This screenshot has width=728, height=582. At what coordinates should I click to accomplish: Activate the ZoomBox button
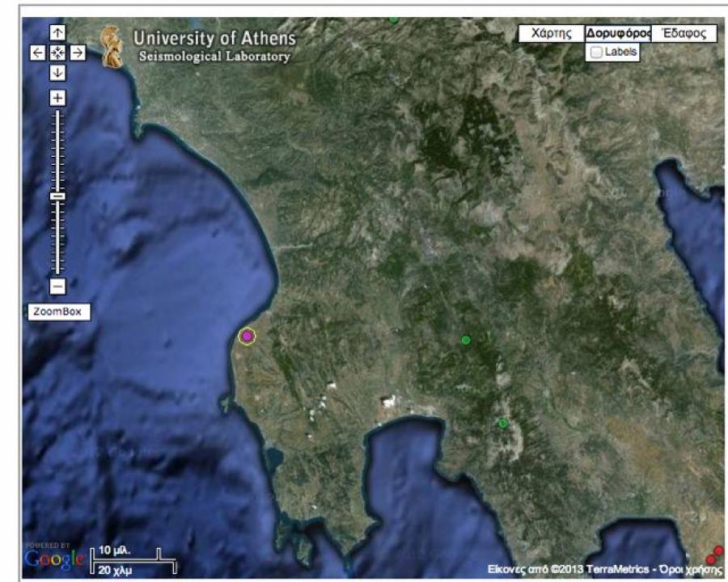click(58, 311)
